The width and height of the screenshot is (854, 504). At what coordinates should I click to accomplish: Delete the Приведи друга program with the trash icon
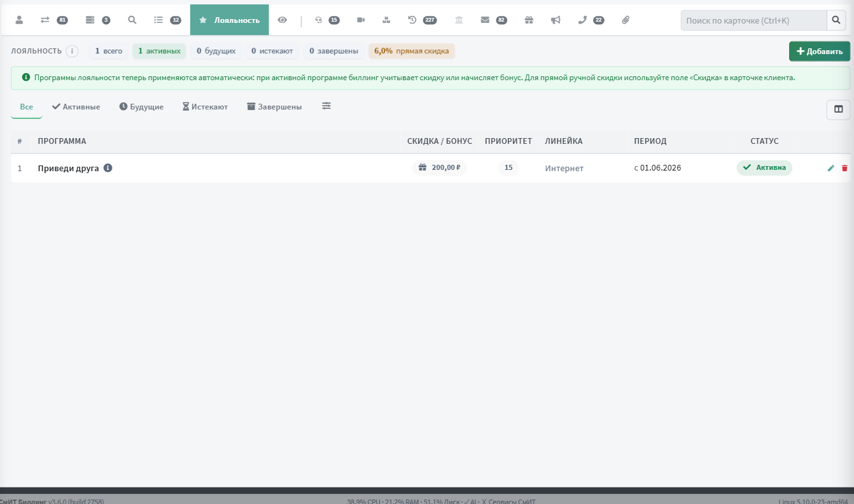(x=844, y=168)
